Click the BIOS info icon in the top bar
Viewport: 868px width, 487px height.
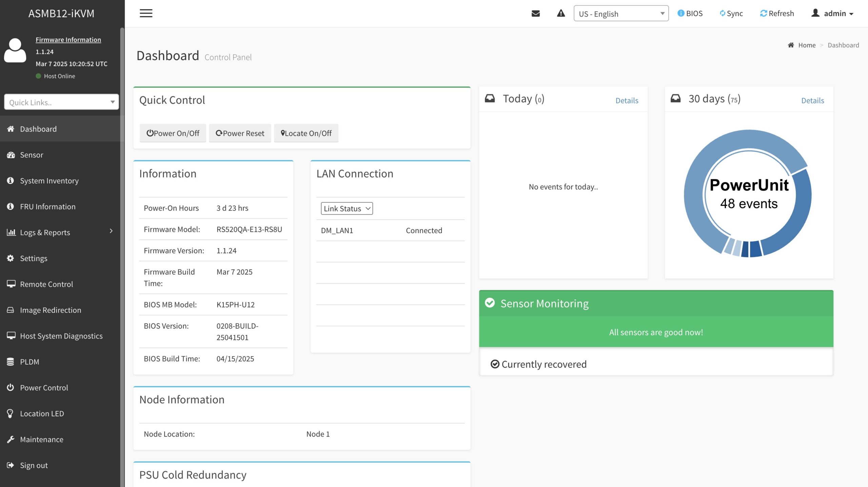tap(680, 13)
